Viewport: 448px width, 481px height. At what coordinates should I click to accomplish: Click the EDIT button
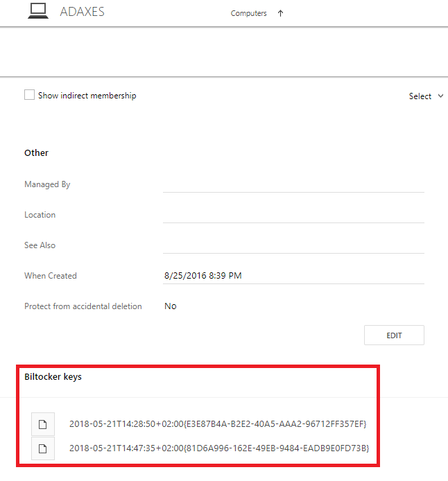394,335
